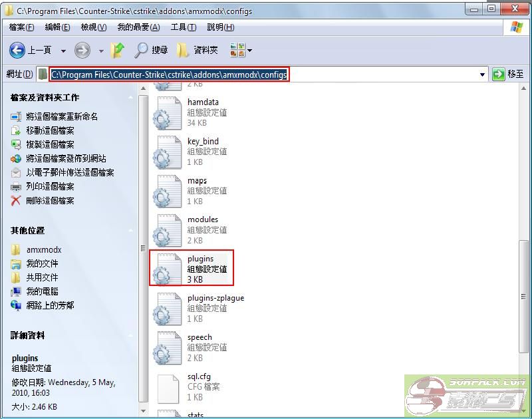The width and height of the screenshot is (532, 419).
Task: Click 'Rename this file' (將這個檔案重新命名) link
Action: (62, 116)
